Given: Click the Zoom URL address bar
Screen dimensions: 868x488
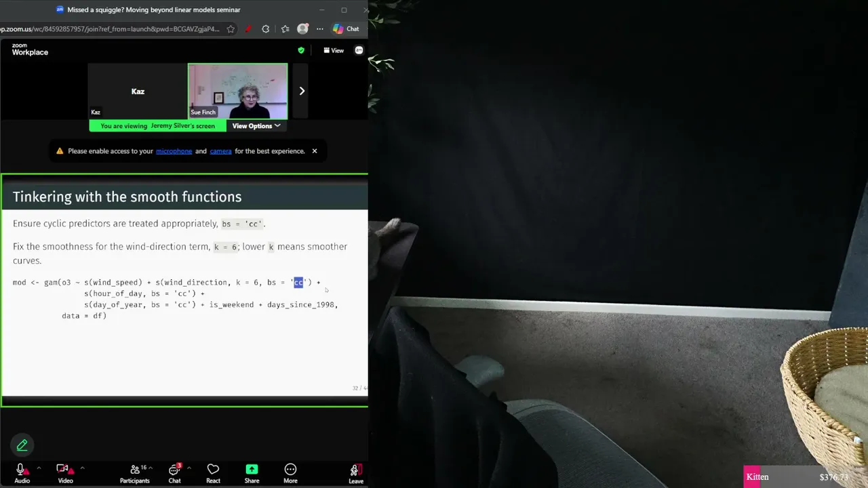Looking at the screenshot, I should tap(111, 29).
